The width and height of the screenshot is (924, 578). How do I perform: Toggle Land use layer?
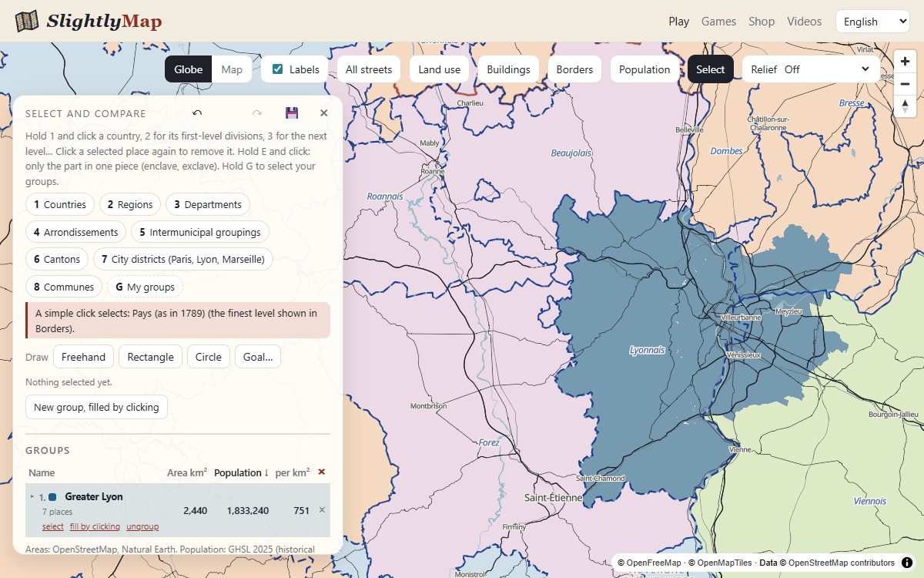[440, 69]
